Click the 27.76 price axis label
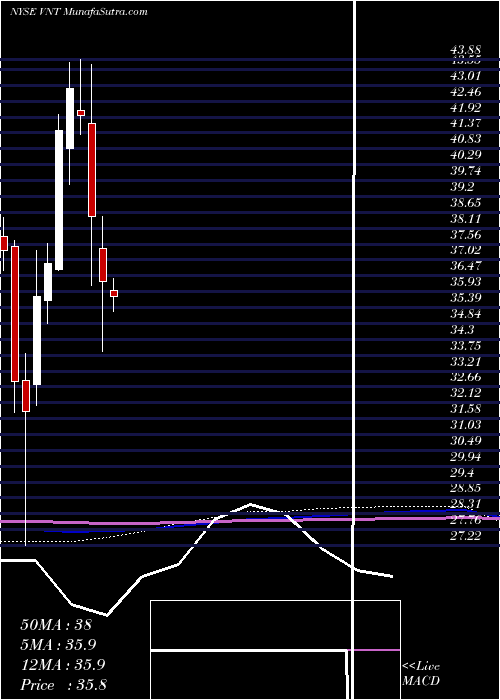The height and width of the screenshot is (700, 500). coord(466,520)
